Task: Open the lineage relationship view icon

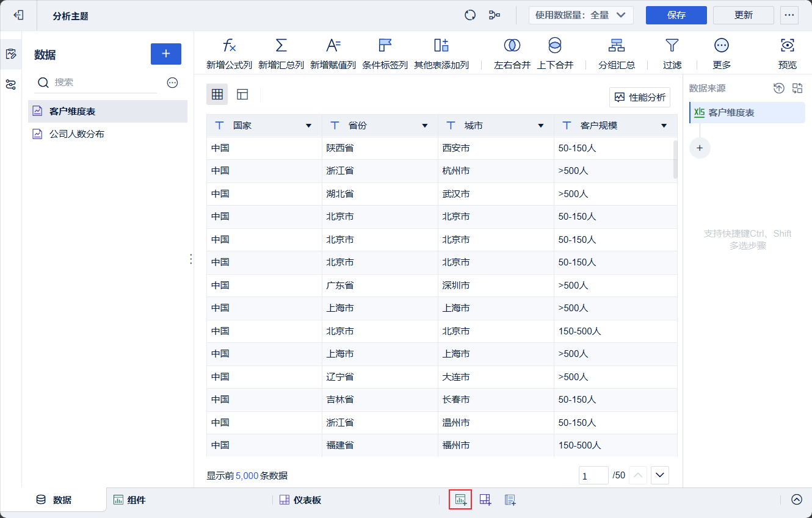Action: 495,15
